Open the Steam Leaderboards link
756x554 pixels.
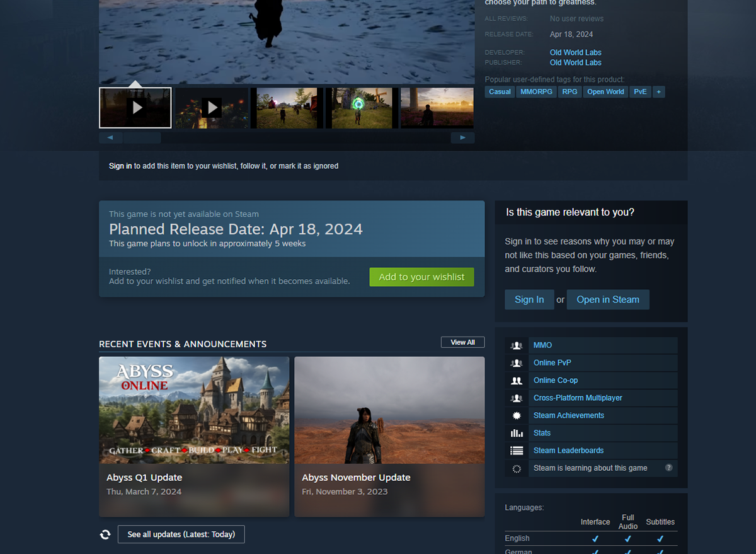(568, 451)
